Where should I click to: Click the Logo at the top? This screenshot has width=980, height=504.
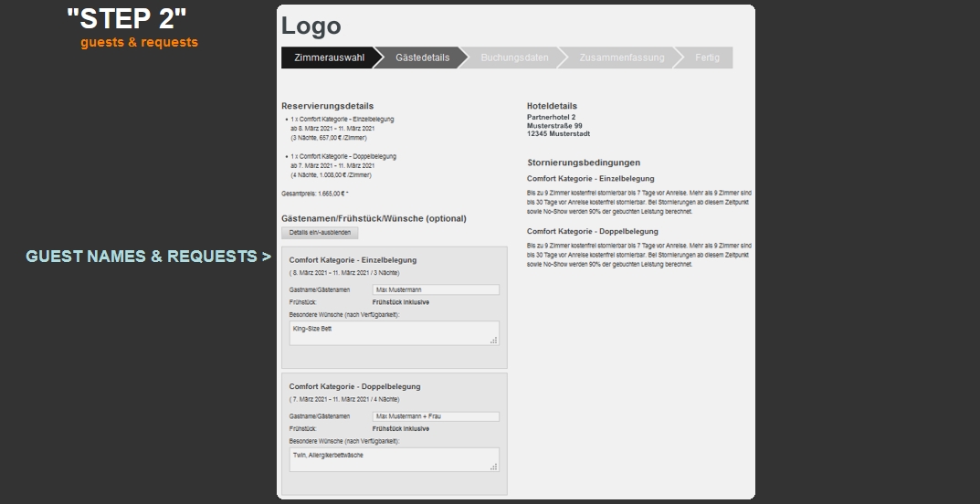tap(311, 26)
